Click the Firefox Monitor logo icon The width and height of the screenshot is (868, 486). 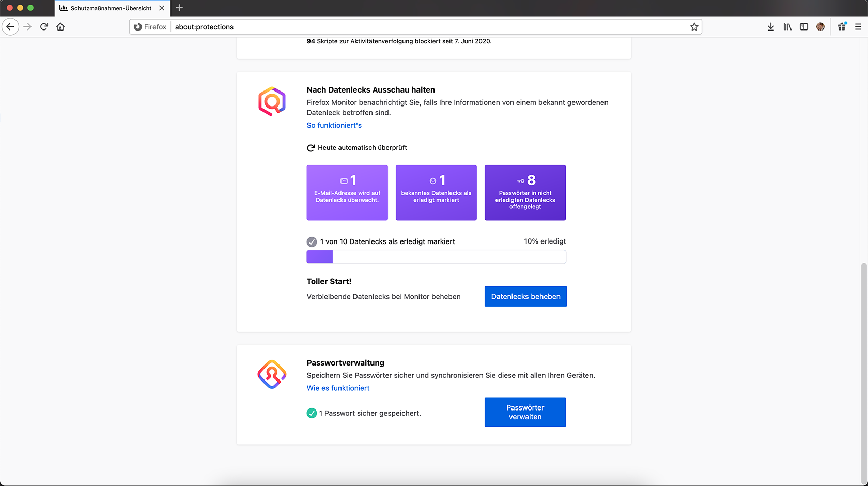point(272,101)
